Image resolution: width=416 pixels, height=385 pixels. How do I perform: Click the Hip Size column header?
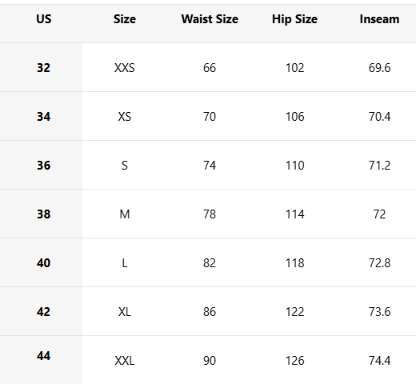pyautogui.click(x=295, y=19)
